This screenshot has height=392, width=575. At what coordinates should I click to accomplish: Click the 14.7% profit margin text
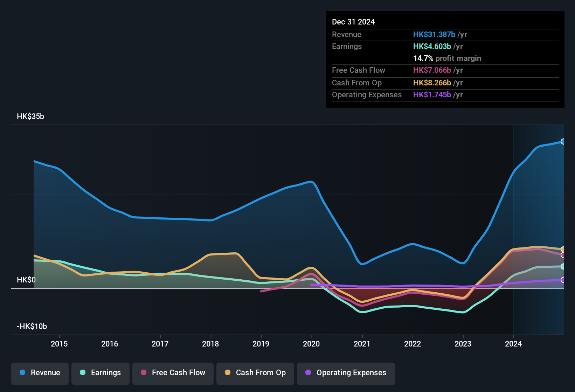click(x=447, y=58)
